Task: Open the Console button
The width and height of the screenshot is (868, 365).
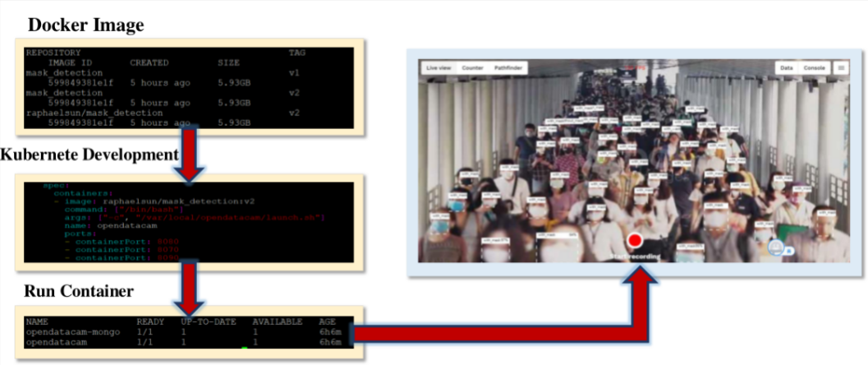Action: point(814,68)
